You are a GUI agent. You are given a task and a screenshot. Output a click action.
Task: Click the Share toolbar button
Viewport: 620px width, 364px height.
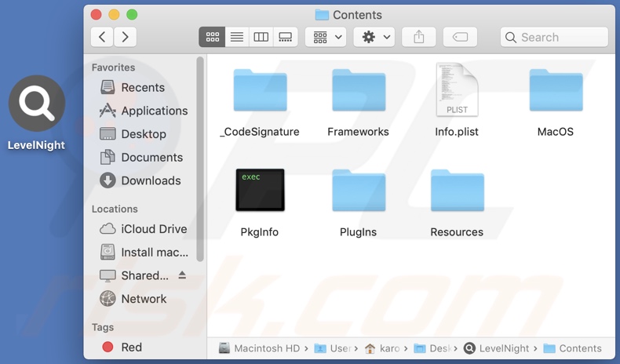coord(419,37)
